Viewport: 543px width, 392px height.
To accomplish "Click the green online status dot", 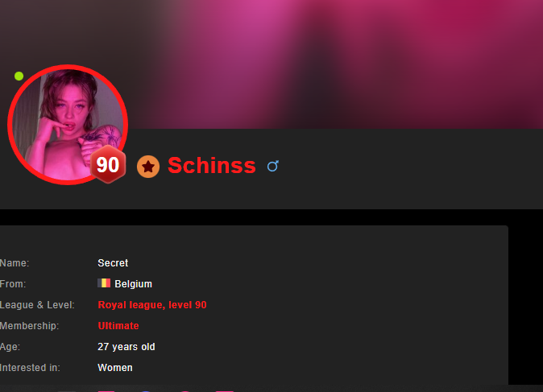I will [x=19, y=76].
